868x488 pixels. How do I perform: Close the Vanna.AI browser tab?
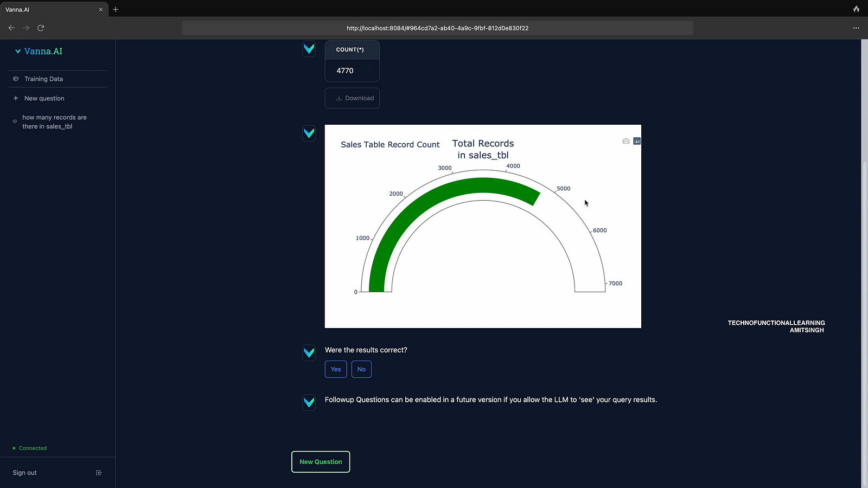100,9
